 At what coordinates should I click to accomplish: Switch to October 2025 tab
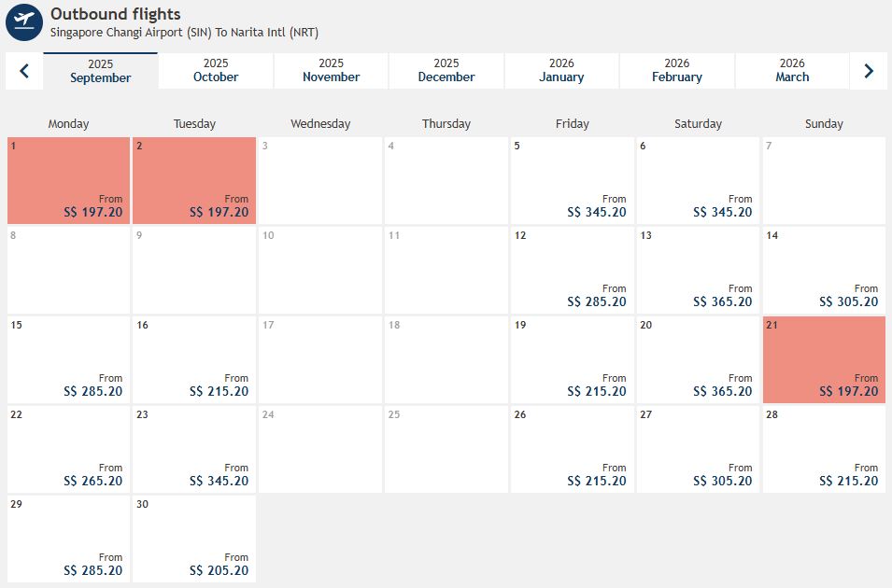click(x=216, y=71)
